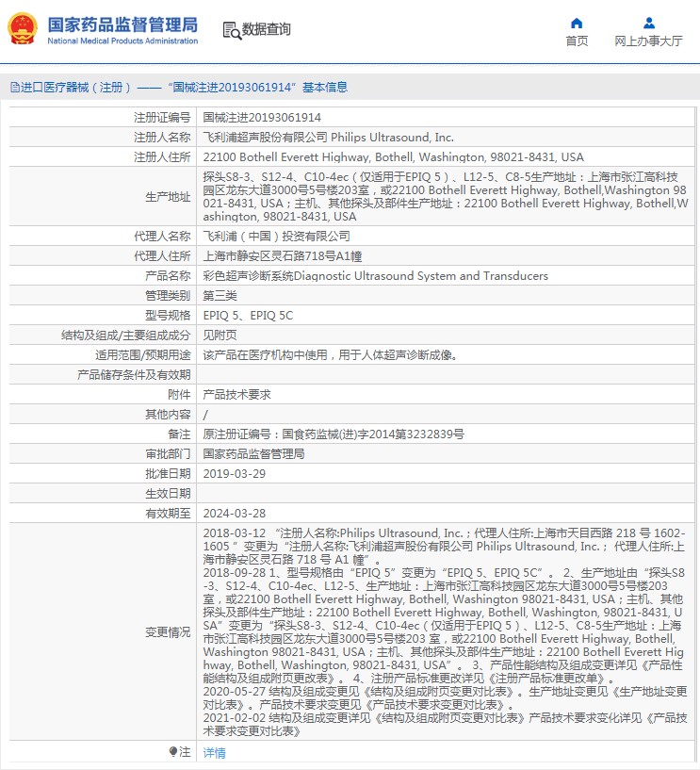Click 结构及组成/主要组成成分 label
Screen dimensions: 700x770
pos(125,336)
